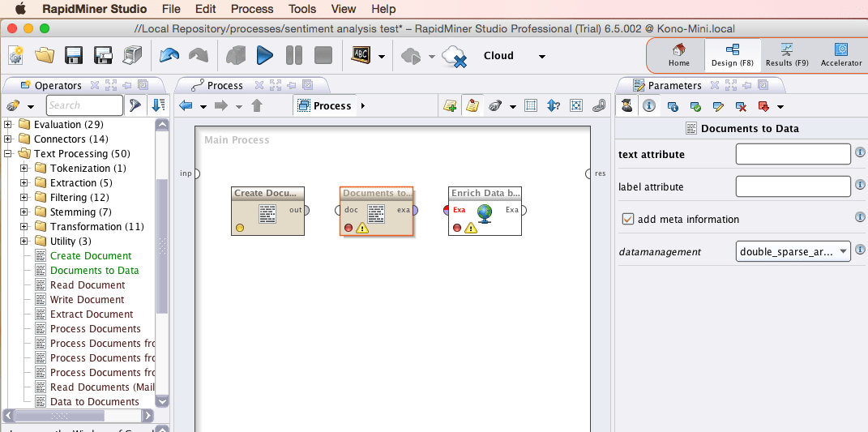This screenshot has width=868, height=432.
Task: Click the Process breadcrumb button
Action: click(x=324, y=105)
